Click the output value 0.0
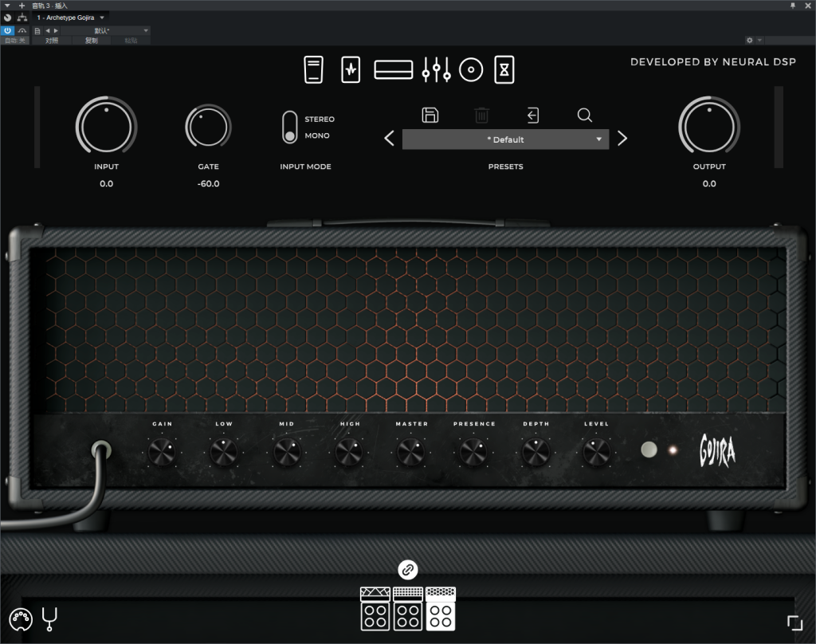The height and width of the screenshot is (644, 816). [x=708, y=184]
